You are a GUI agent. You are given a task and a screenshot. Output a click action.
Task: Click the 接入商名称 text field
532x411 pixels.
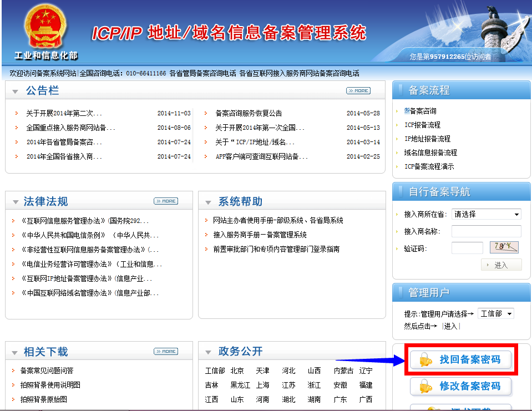tap(486, 231)
